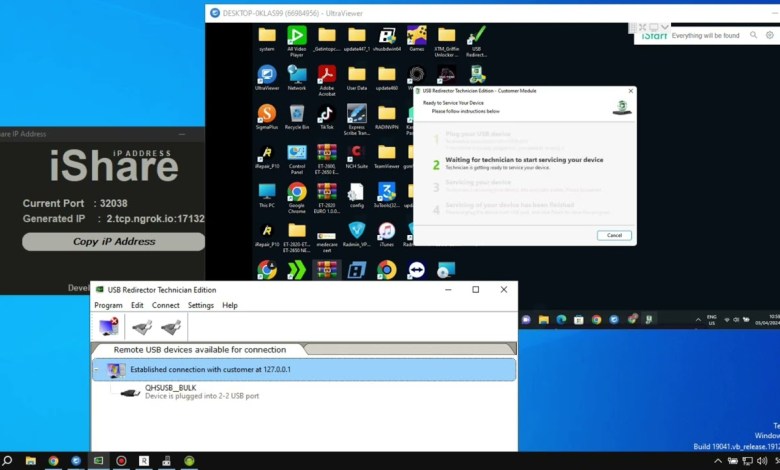Select the NCH Suite shortcut on remote desktop

(x=357, y=156)
